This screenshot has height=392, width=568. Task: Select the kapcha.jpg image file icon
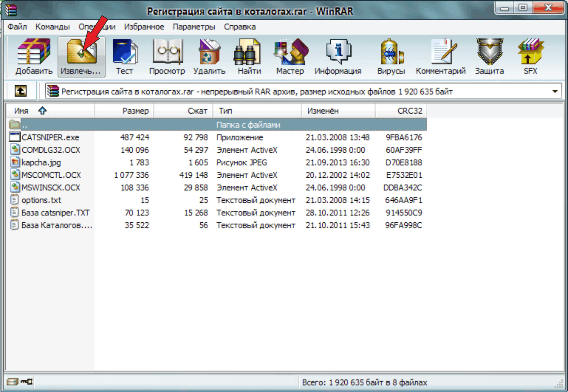[x=15, y=162]
